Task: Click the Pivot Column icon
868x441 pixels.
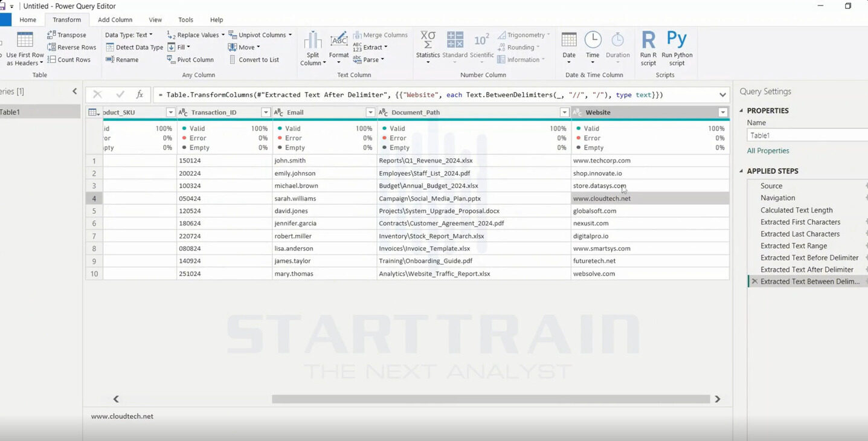Action: click(x=171, y=60)
